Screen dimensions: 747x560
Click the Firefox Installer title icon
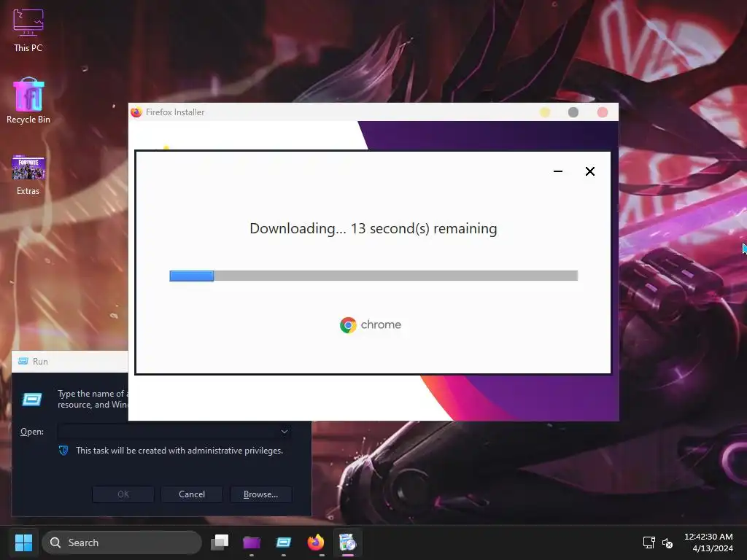pyautogui.click(x=136, y=112)
